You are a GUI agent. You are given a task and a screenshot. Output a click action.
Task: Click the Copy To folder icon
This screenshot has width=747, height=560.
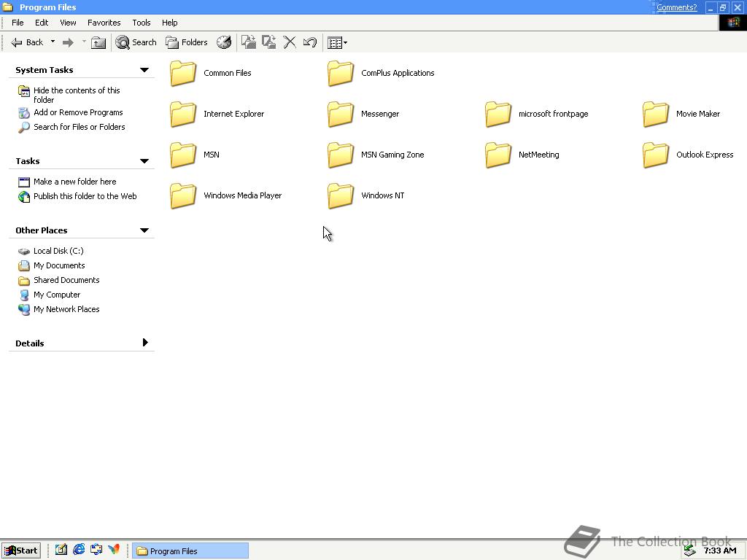[x=269, y=42]
